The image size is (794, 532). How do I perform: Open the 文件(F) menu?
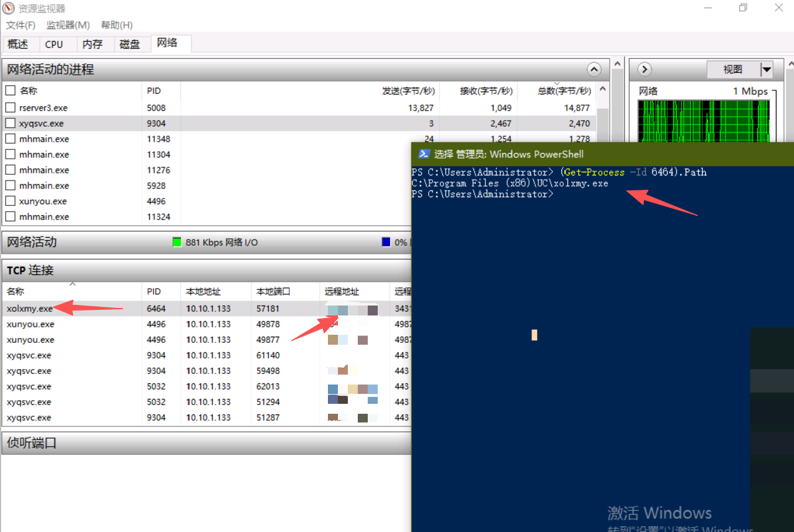click(x=21, y=25)
